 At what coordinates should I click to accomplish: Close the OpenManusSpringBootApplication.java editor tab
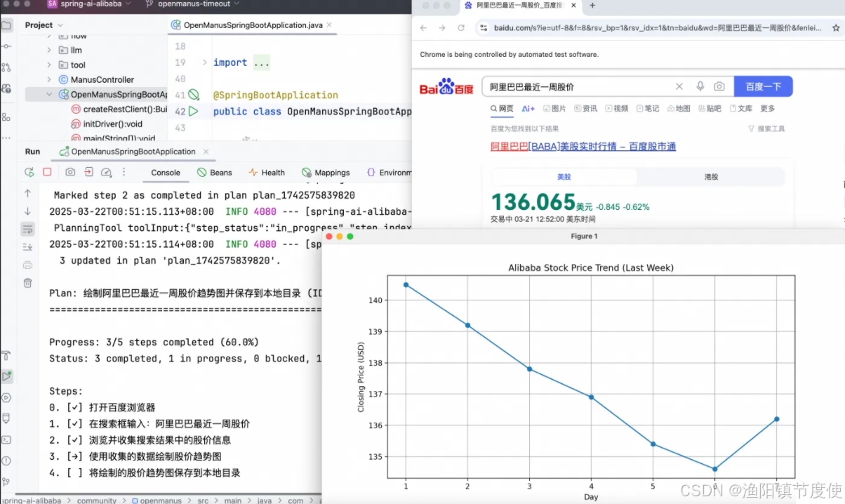tap(328, 25)
